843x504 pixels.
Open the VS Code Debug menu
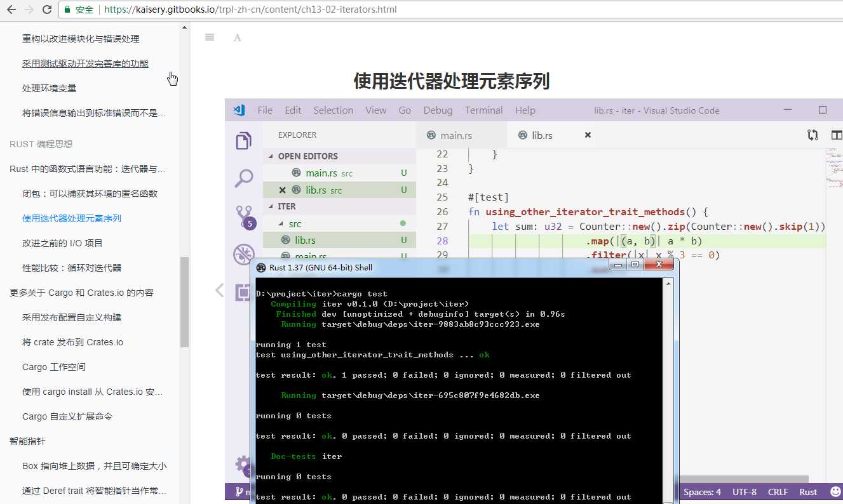[438, 110]
